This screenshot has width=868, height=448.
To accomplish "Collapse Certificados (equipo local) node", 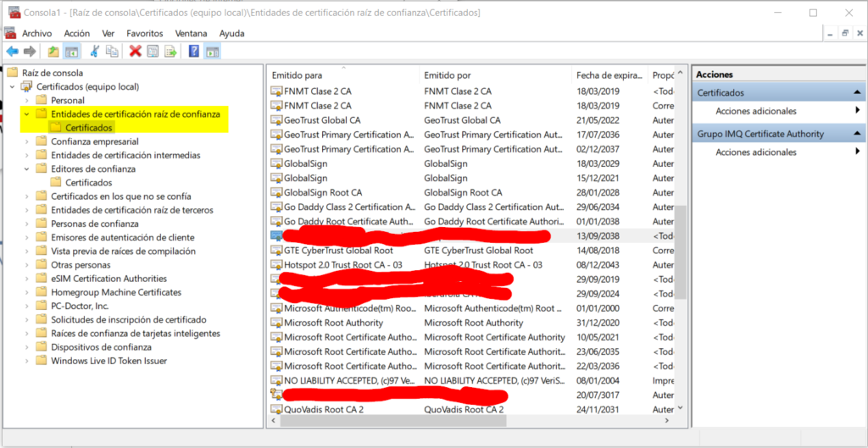I will (x=12, y=87).
